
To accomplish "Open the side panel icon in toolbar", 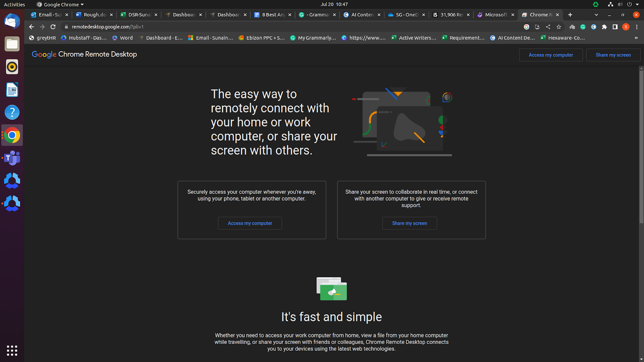I will click(615, 27).
